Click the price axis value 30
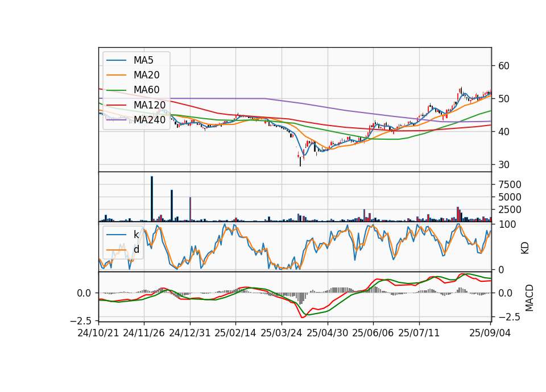Viewport: 546px width, 392px height. coord(504,165)
